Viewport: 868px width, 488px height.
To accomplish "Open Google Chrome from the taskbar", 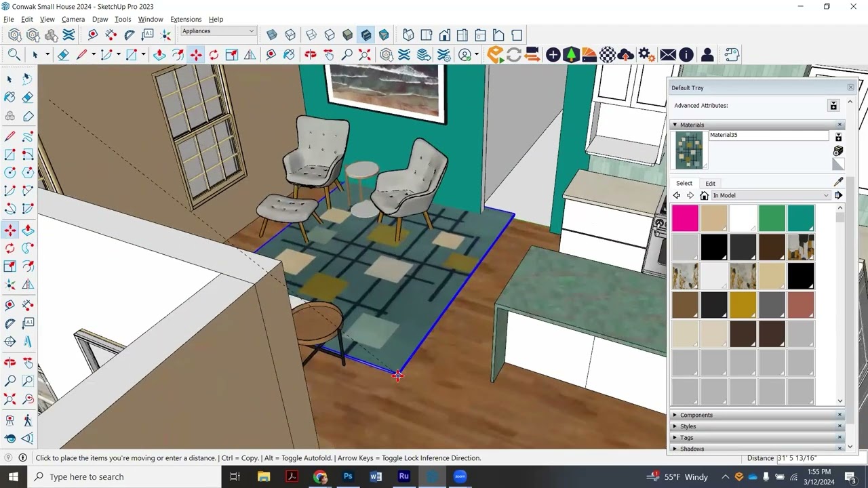I will [320, 476].
